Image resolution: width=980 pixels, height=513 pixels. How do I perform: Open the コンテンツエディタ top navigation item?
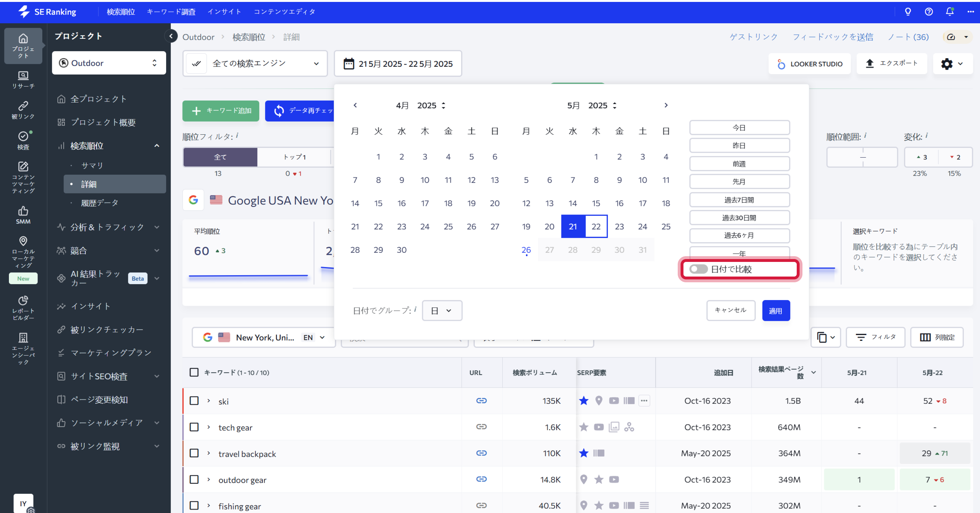click(x=284, y=11)
